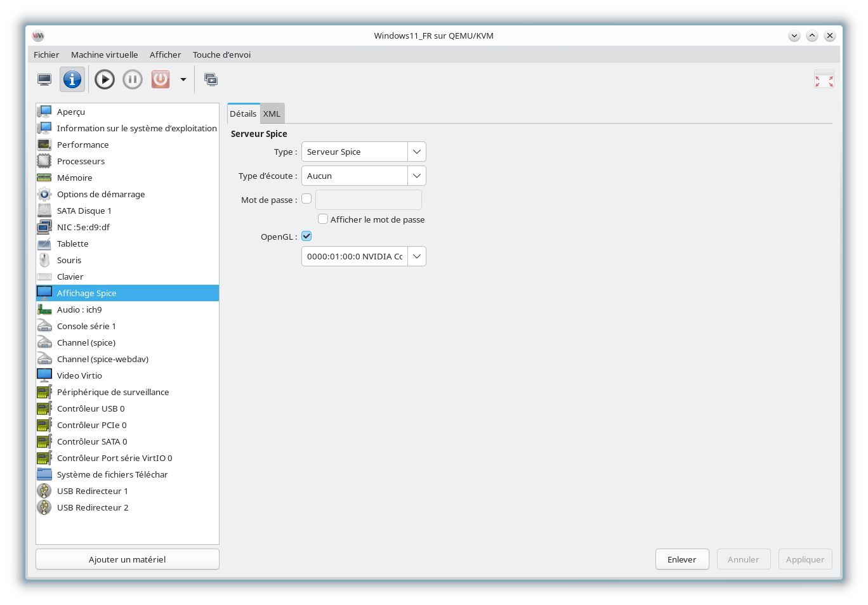Start the virtual machine with play button
Image resolution: width=868 pixels, height=605 pixels.
tap(105, 80)
